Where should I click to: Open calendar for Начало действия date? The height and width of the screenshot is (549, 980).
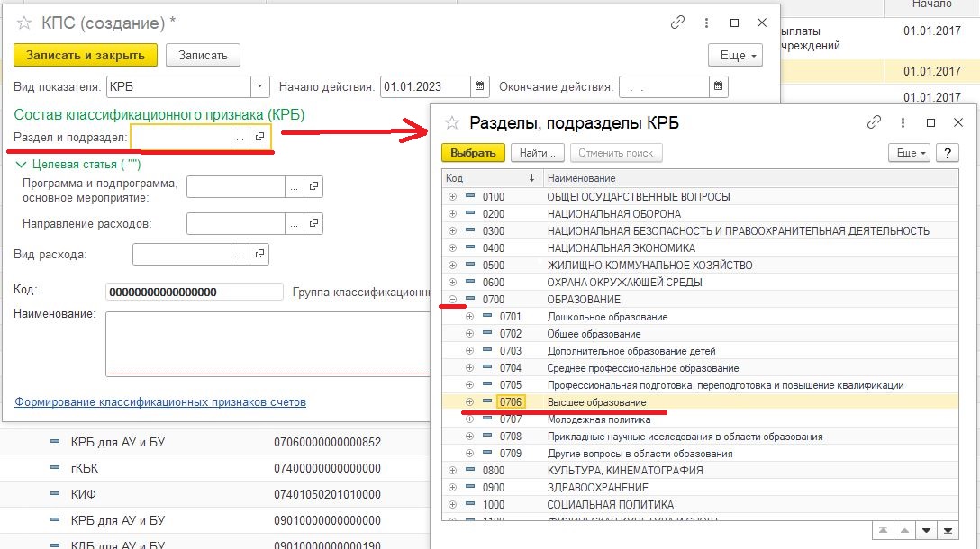pyautogui.click(x=479, y=86)
